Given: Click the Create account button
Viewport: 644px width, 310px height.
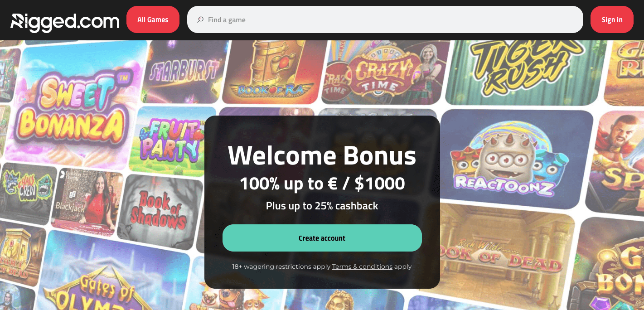Looking at the screenshot, I should pyautogui.click(x=322, y=238).
